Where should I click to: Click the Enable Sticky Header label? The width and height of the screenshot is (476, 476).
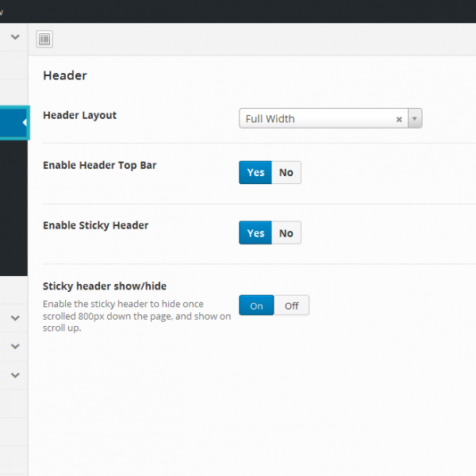[x=95, y=225]
